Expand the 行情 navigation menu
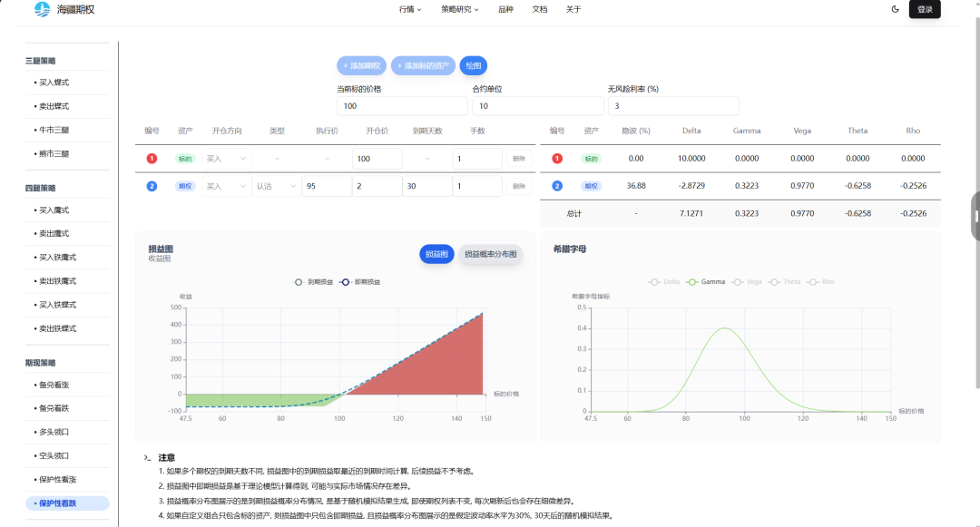Image resolution: width=980 pixels, height=527 pixels. [410, 9]
